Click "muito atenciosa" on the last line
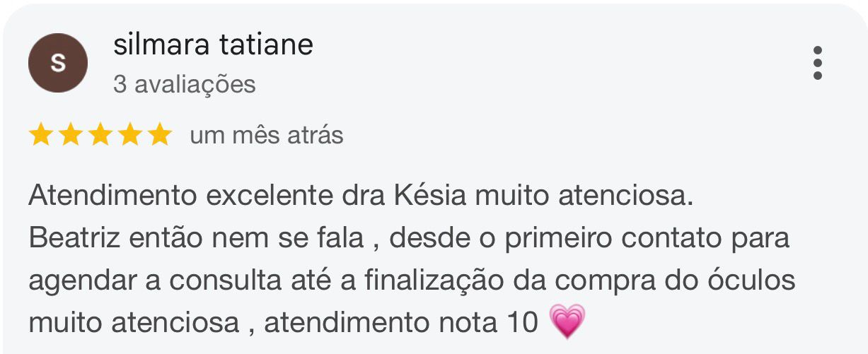 pyautogui.click(x=134, y=323)
